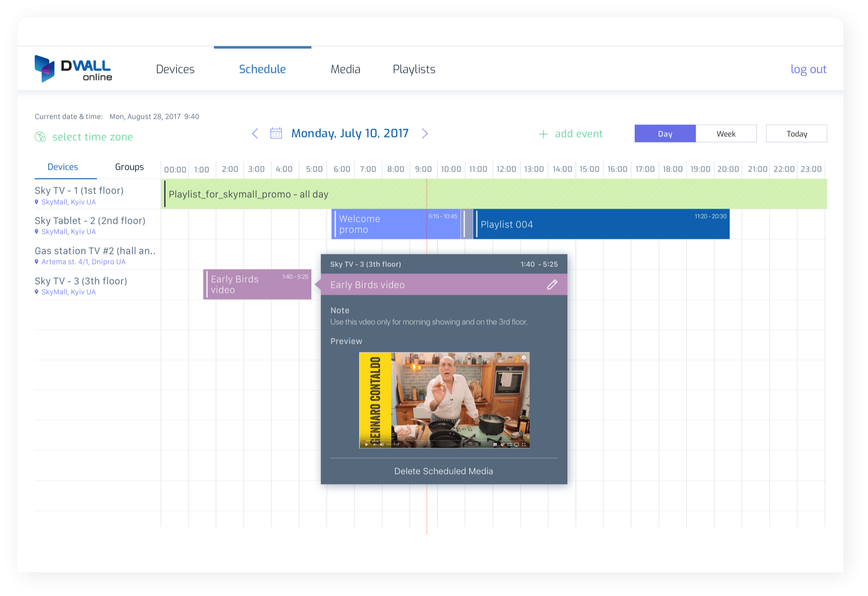Switch to the Playlists tab
The image size is (868, 596).
(x=413, y=69)
